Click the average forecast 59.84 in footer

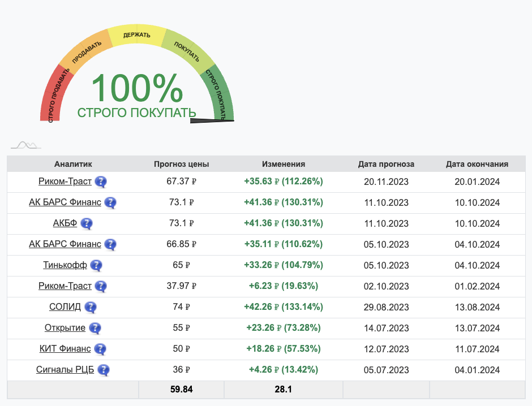181,390
